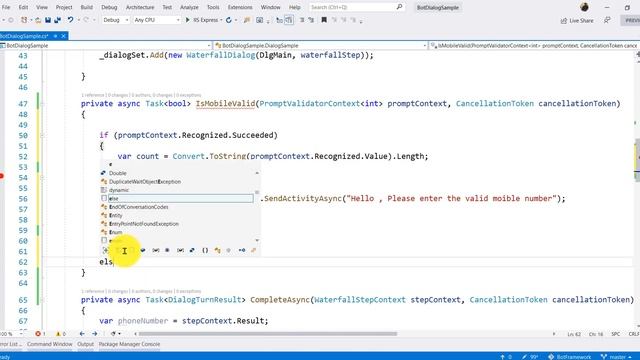Open the Architecture menu

[140, 7]
